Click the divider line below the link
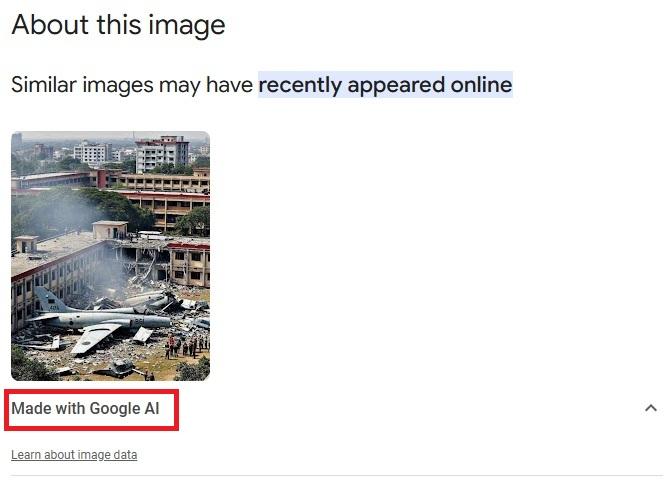 point(337,476)
